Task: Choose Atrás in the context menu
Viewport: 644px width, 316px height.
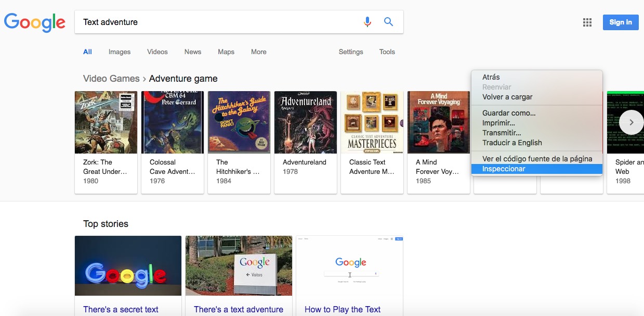Action: [x=537, y=77]
